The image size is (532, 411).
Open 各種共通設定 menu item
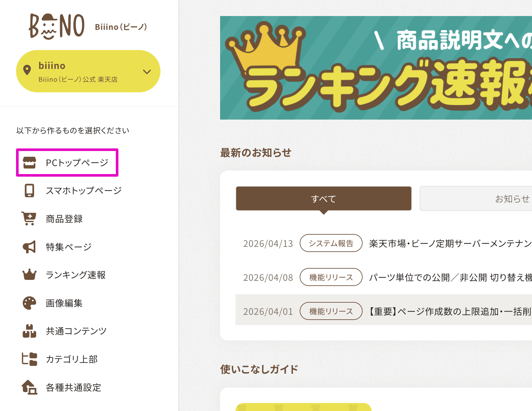(73, 387)
